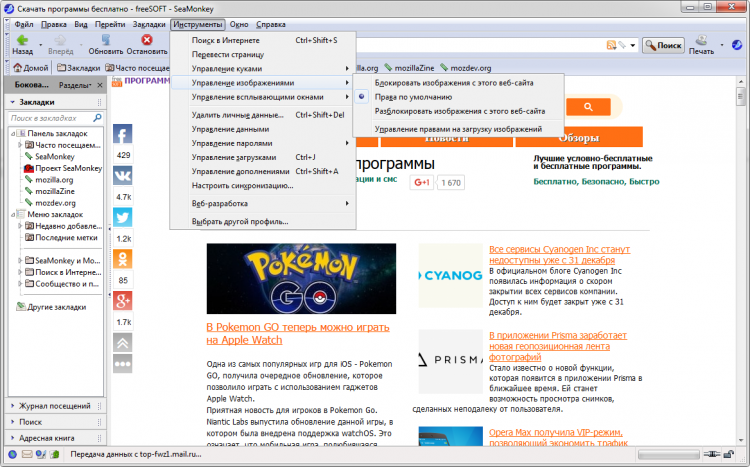Click the Twitter share icon

[123, 217]
